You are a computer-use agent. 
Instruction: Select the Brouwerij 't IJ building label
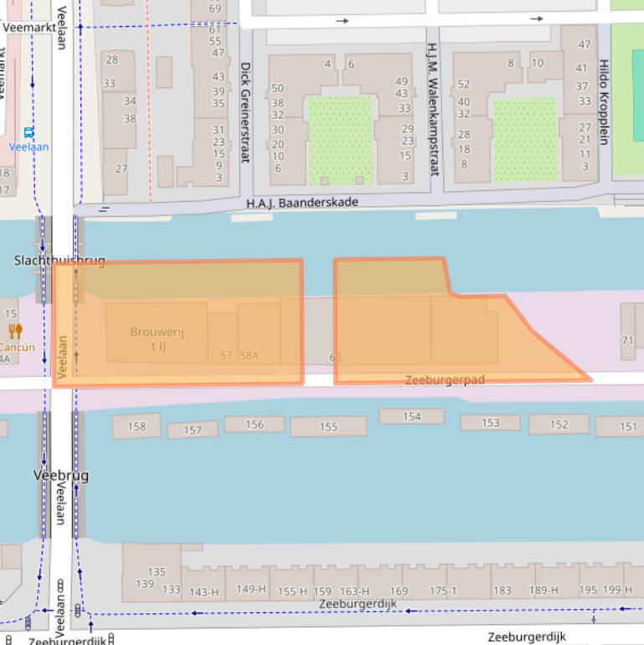[x=157, y=338]
